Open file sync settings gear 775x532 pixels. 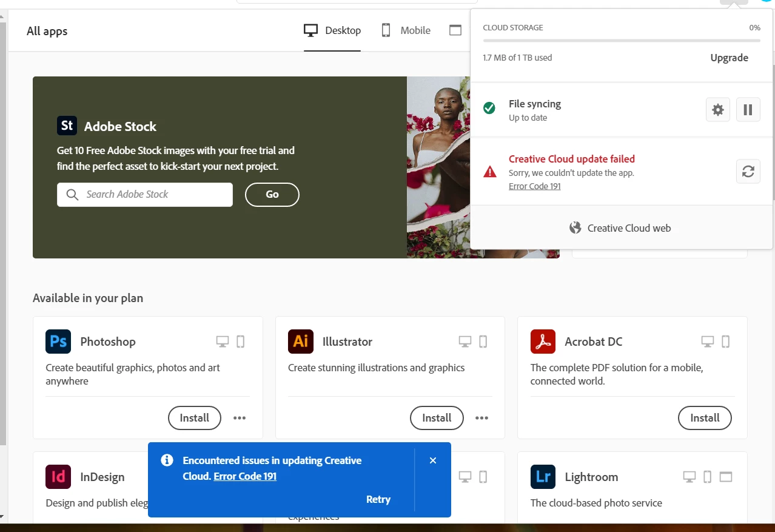(x=718, y=110)
